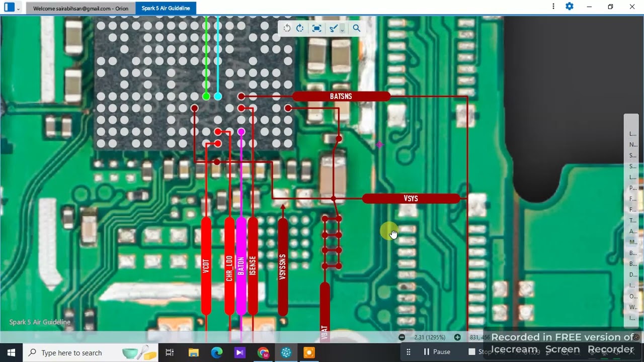The width and height of the screenshot is (644, 362).
Task: Stop the screen recording
Action: [x=480, y=352]
